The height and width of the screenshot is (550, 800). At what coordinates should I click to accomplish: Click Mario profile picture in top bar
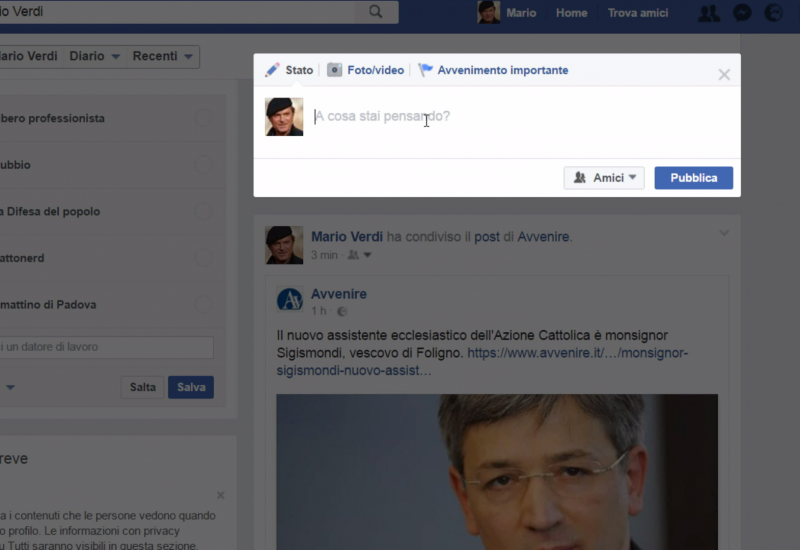(x=488, y=12)
